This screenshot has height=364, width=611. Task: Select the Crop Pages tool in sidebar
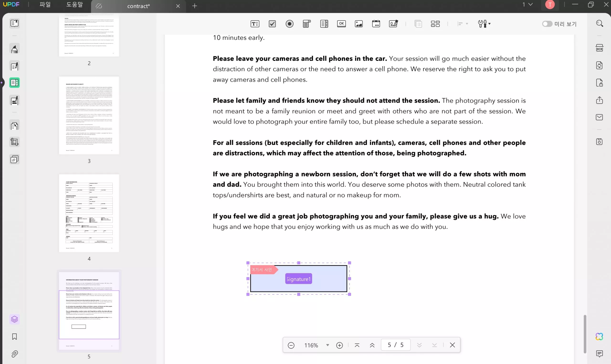pos(15,142)
